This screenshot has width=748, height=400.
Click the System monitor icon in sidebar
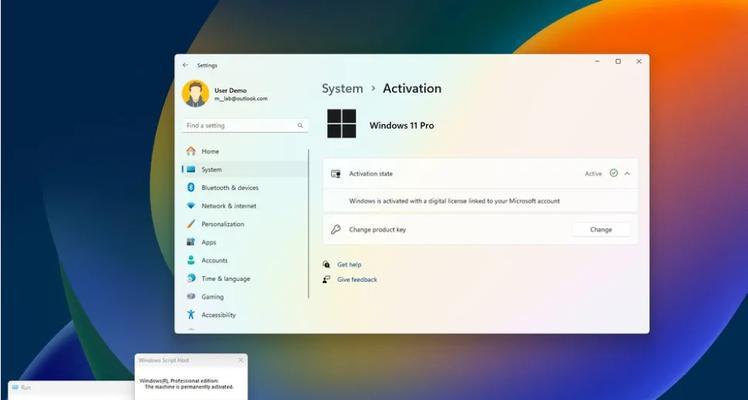click(x=191, y=169)
